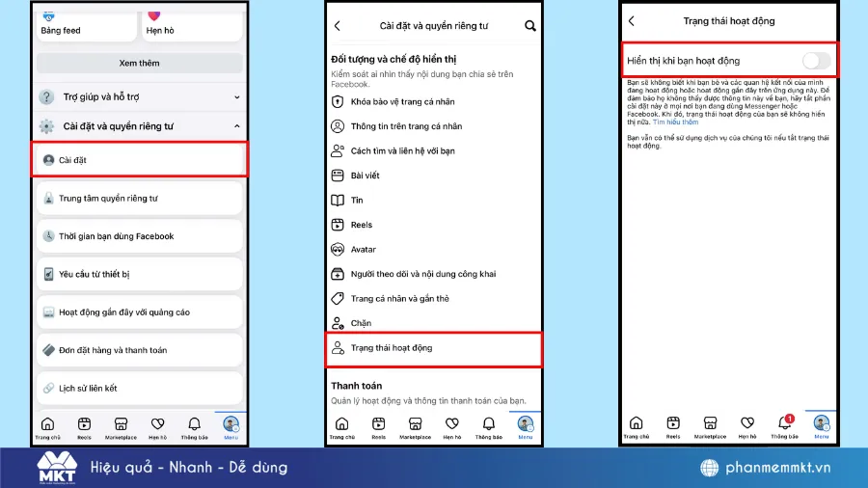Select 'Trạng thái hoạt động' row text
This screenshot has width=868, height=488.
pos(392,348)
